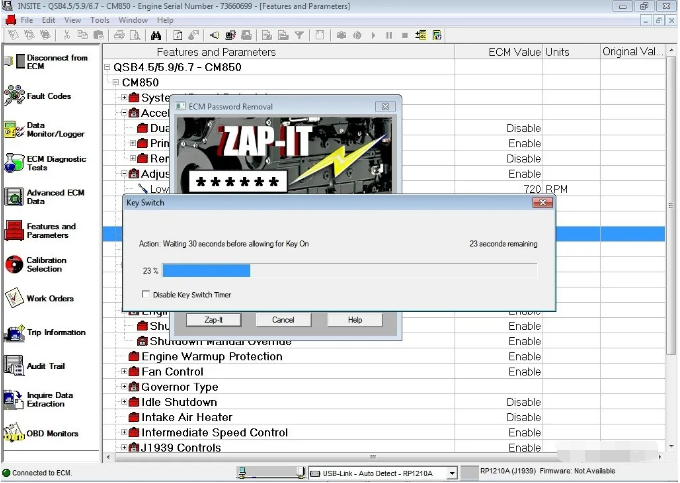Screen dimensions: 680x483
Task: Select Features and Parameters in sidebar
Action: pos(40,230)
